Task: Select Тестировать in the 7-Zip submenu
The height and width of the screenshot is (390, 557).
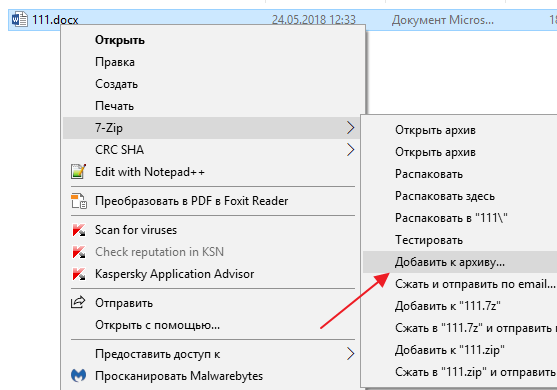Action: tap(429, 240)
